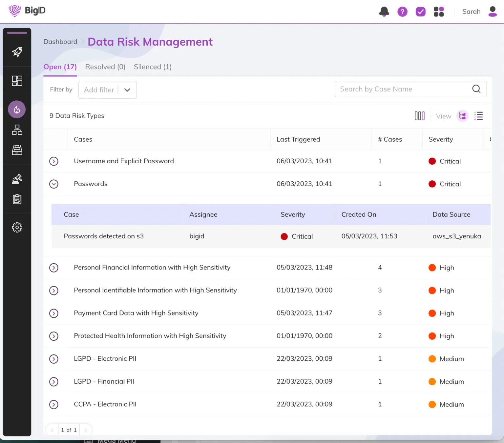Open the notifications bell
504x443 pixels.
384,12
